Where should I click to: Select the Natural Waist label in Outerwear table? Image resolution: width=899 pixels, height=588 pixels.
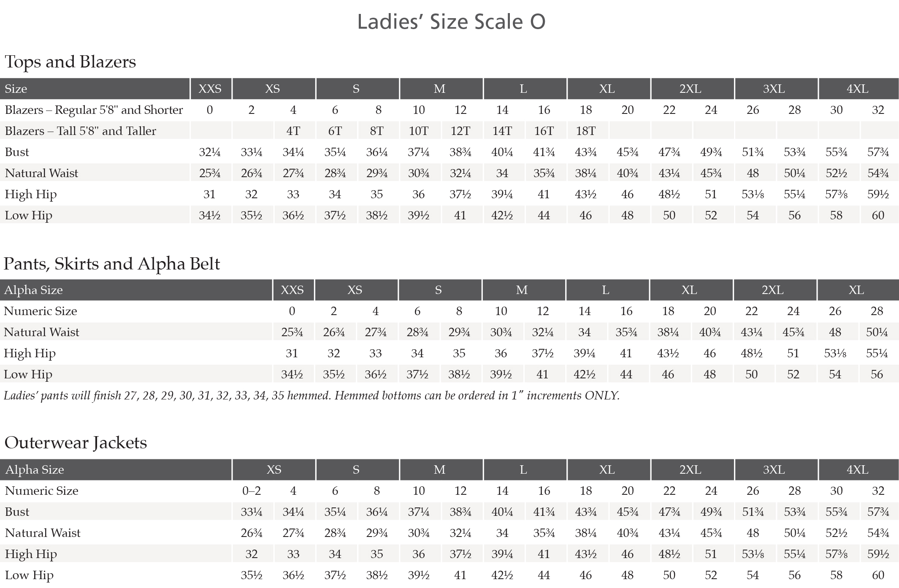[x=43, y=533]
